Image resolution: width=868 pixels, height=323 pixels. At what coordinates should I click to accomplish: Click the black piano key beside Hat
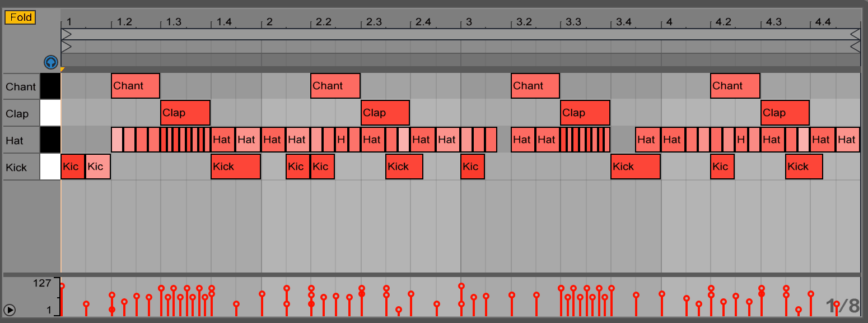(50, 140)
